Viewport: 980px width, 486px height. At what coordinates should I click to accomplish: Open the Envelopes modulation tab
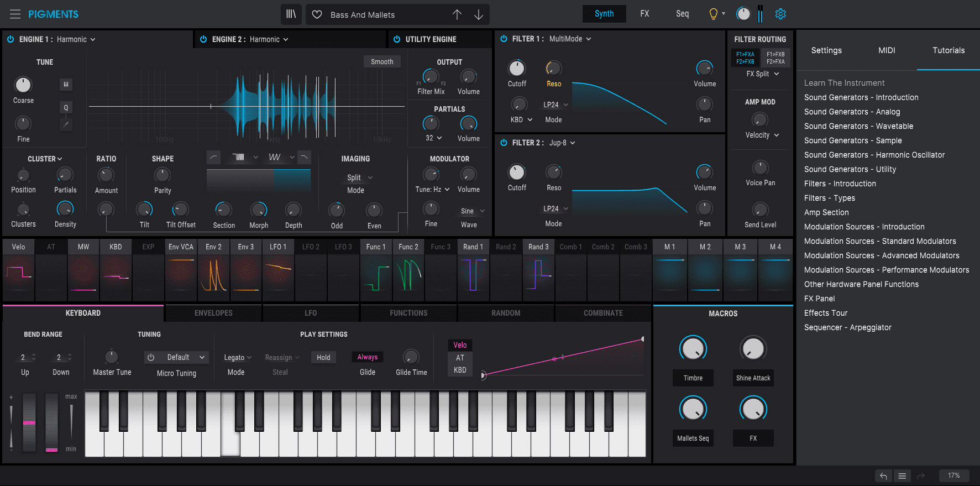pos(213,313)
